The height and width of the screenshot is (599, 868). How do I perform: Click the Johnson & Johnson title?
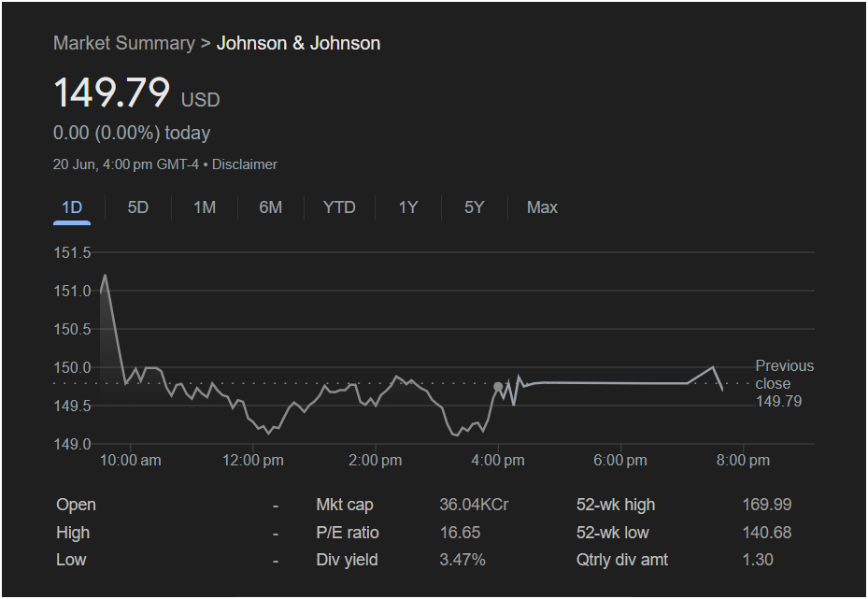coord(298,43)
